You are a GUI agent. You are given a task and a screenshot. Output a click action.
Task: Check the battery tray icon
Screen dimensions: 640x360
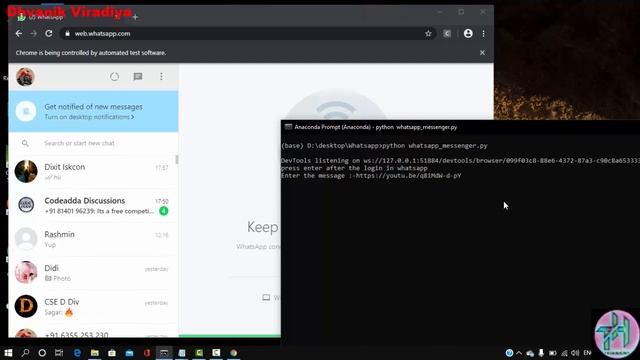553,353
